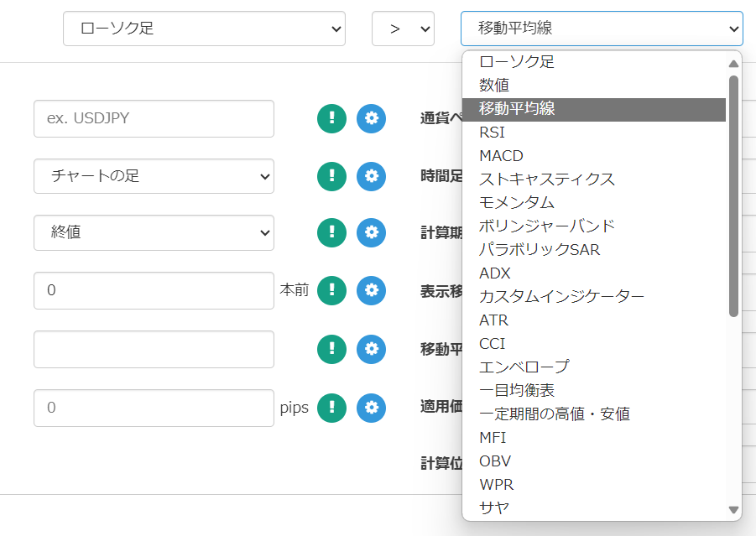Click the scroll down arrow in list
Image resolution: width=756 pixels, height=536 pixels.
pyautogui.click(x=733, y=509)
